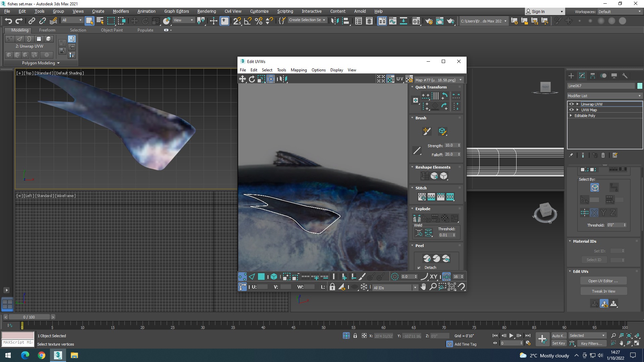
Task: Select Rotate tool in Edit UVWs toolbar
Action: tap(252, 79)
